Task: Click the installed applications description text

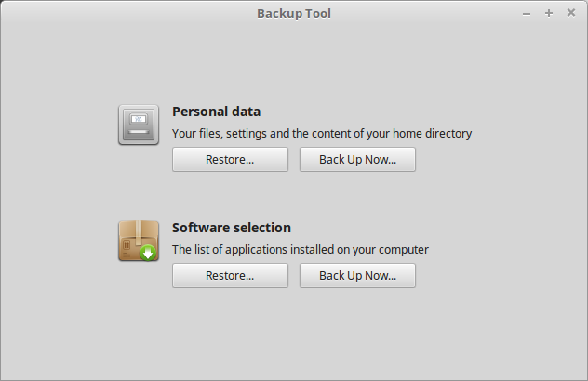Action: [x=300, y=250]
